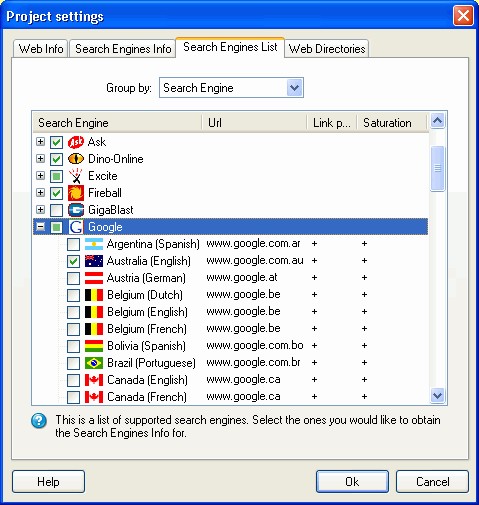479x505 pixels.
Task: Select the Belgium (English) row label
Action: pos(147,312)
